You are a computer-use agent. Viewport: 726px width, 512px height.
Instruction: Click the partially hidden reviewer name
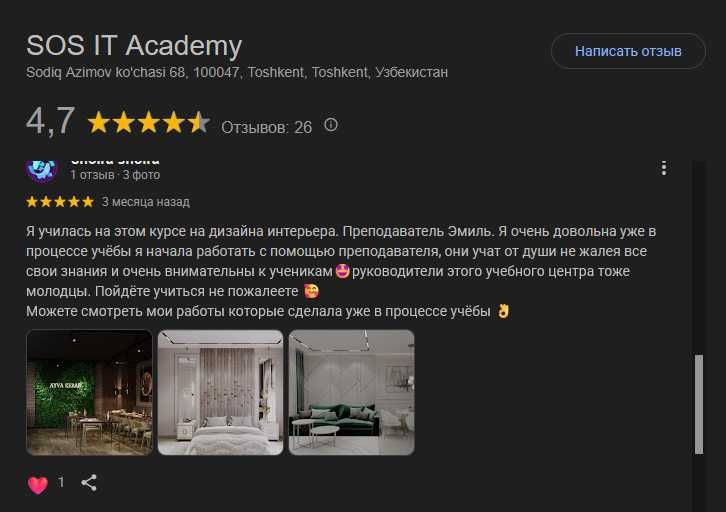click(115, 162)
